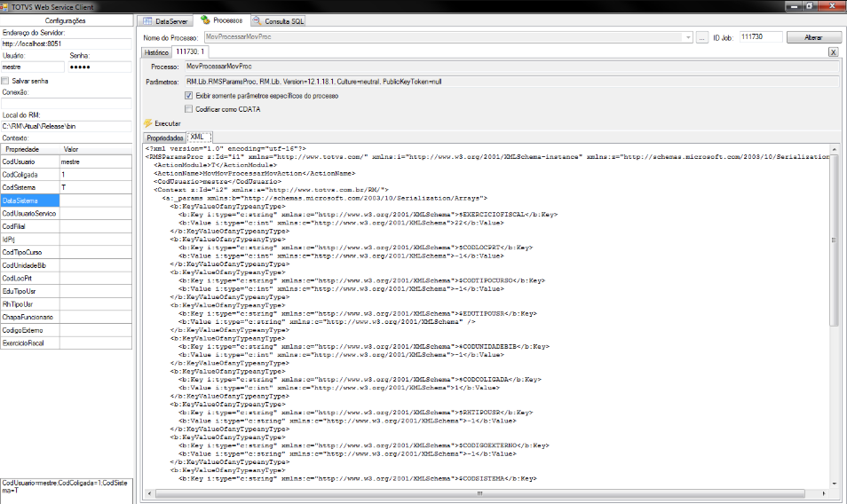Open the Nome do Processo dropdown
Screen dimensions: 847x504
[688, 37]
